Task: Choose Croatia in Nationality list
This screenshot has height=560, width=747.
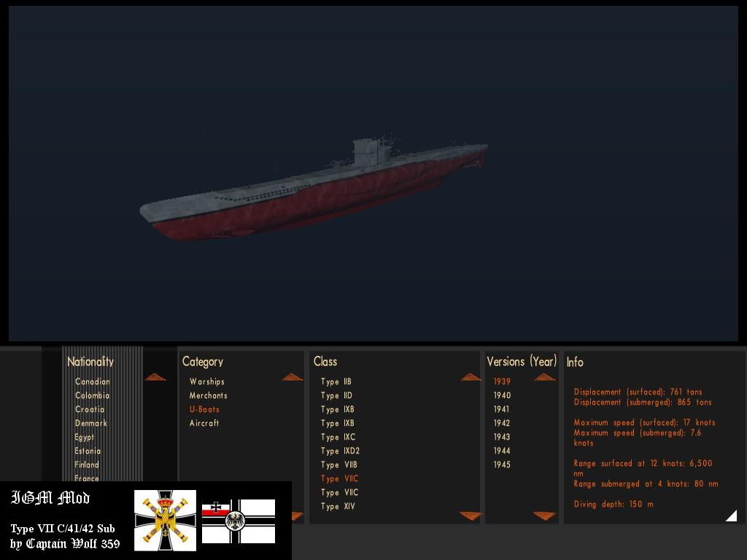Action: pos(90,409)
